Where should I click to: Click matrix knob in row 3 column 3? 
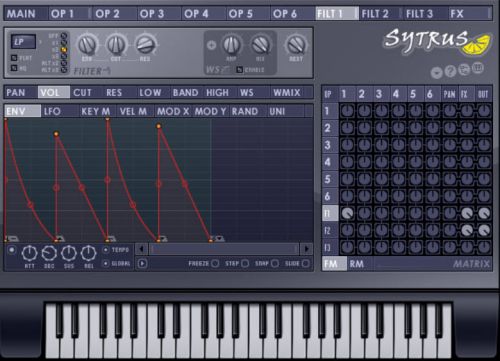(381, 145)
